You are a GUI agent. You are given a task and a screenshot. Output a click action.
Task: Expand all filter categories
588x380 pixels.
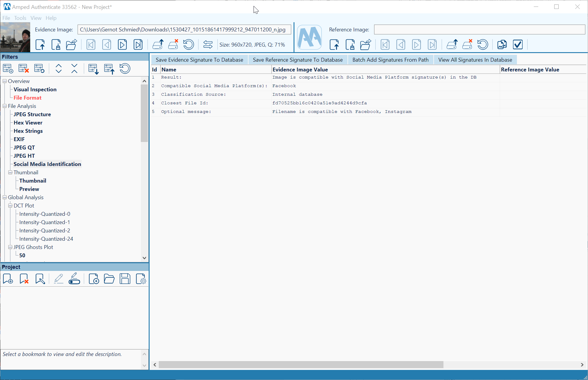(59, 68)
